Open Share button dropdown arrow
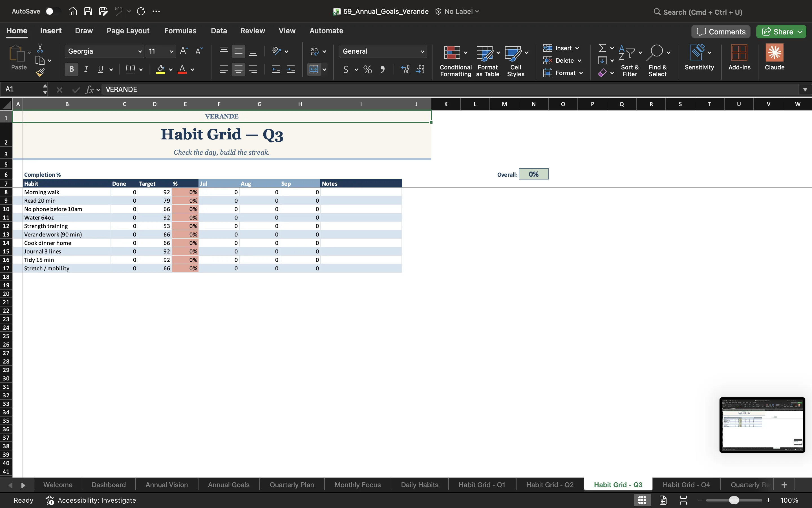 (800, 32)
